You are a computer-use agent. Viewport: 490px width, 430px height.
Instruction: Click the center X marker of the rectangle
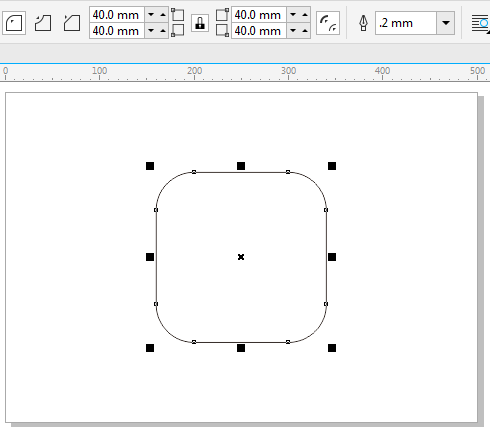[x=241, y=257]
